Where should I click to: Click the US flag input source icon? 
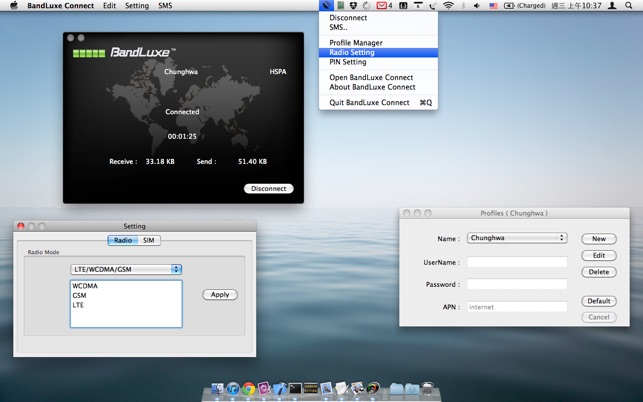(493, 6)
